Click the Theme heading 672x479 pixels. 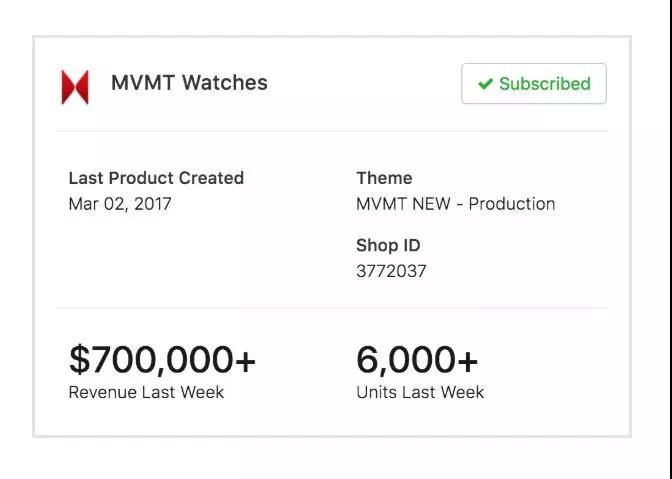tap(384, 178)
